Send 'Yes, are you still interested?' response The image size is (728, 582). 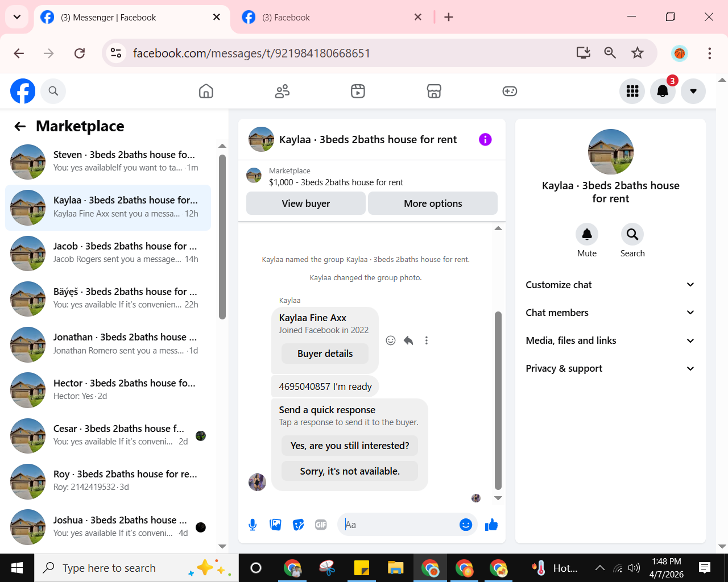[x=350, y=446]
